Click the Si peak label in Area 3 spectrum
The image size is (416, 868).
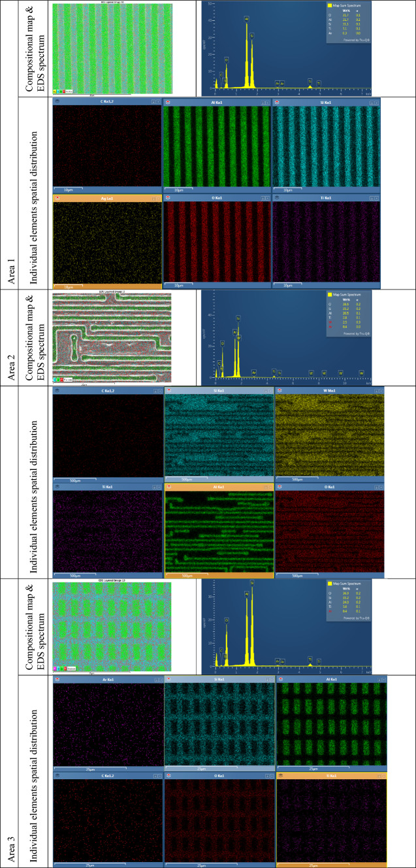click(252, 582)
